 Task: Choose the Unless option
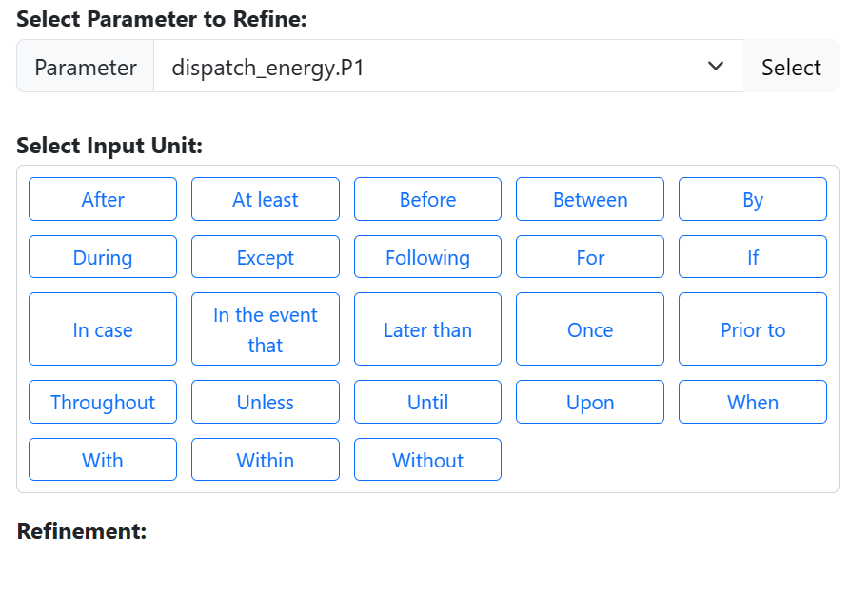(266, 402)
